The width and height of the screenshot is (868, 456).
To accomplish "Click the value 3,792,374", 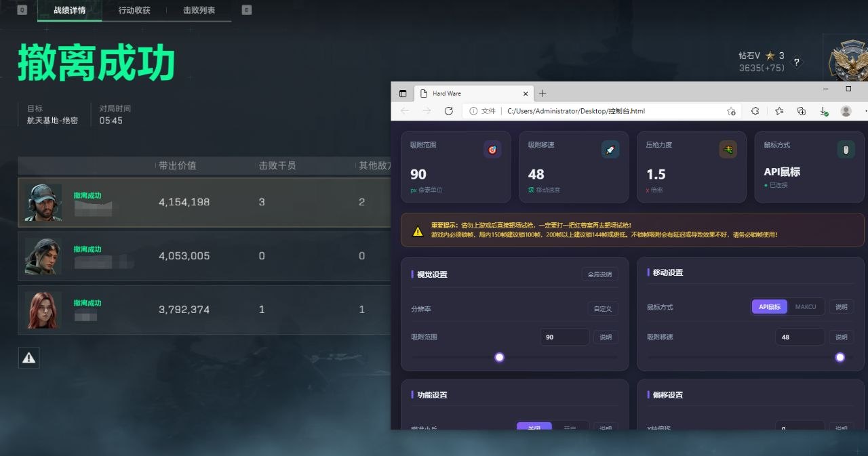I will point(184,310).
